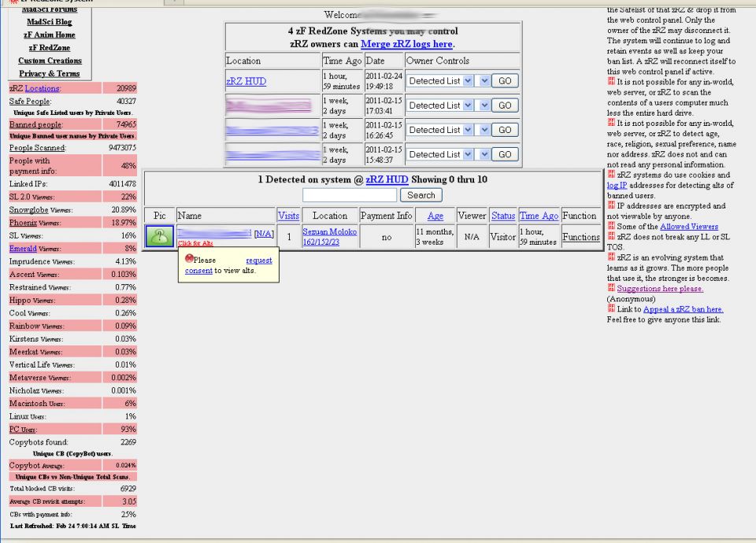Open Detected List dropdown in 15:48:37 row
Screen dimensions: 756x543
439,155
